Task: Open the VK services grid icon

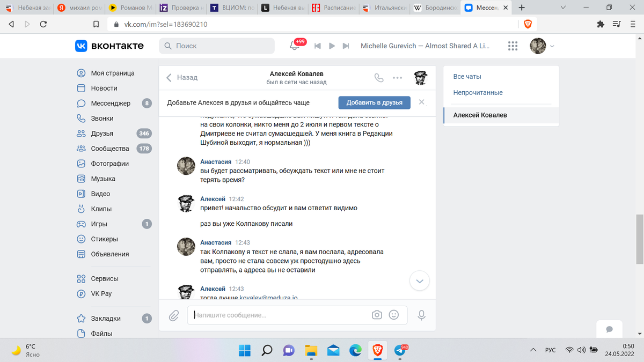Action: coord(512,46)
